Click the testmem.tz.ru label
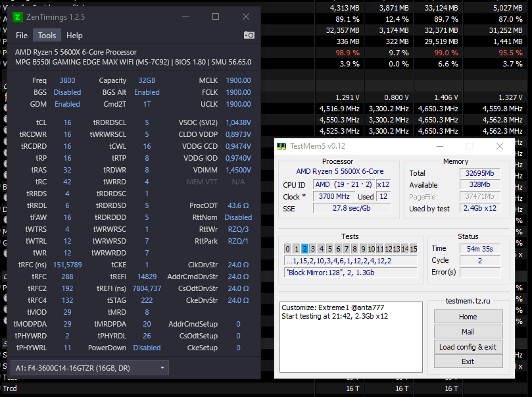Image resolution: width=532 pixels, height=397 pixels. coord(468,301)
